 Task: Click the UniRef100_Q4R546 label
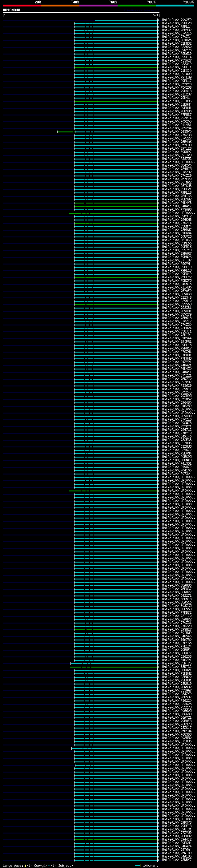pyautogui.click(x=177, y=636)
